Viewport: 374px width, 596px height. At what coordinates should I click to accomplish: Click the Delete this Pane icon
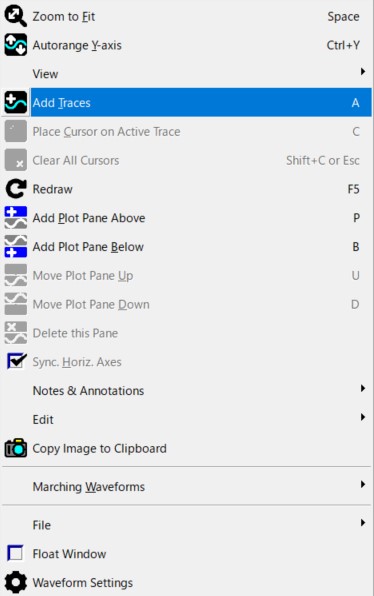tap(16, 333)
